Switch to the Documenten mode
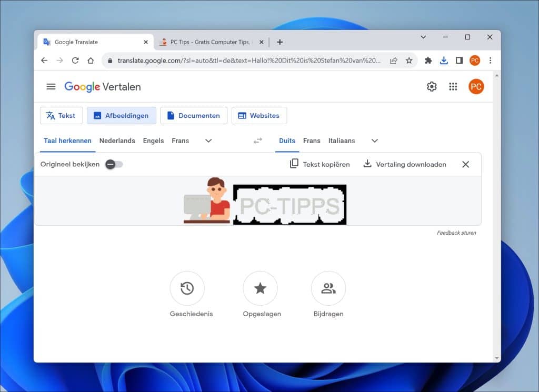The image size is (539, 392). (194, 115)
